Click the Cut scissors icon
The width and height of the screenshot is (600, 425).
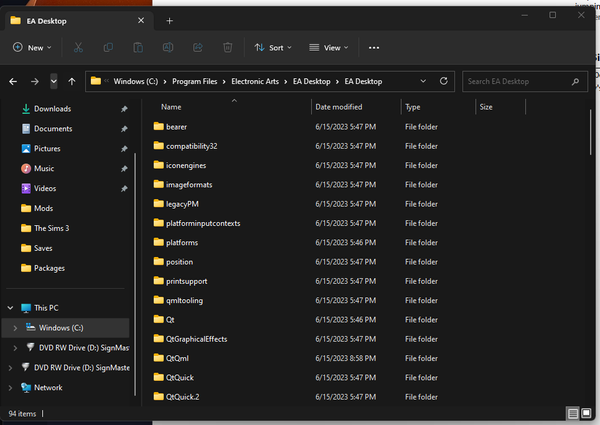pyautogui.click(x=78, y=47)
